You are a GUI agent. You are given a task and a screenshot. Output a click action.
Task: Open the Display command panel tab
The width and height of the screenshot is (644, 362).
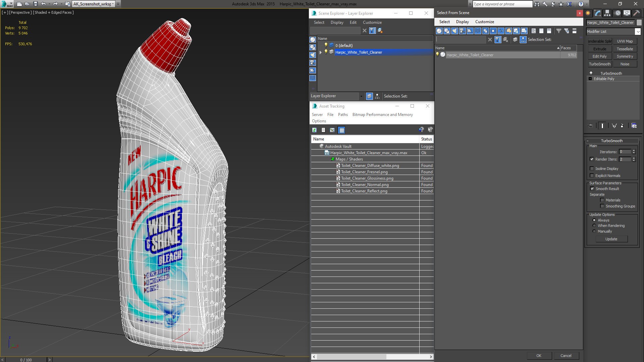[627, 13]
